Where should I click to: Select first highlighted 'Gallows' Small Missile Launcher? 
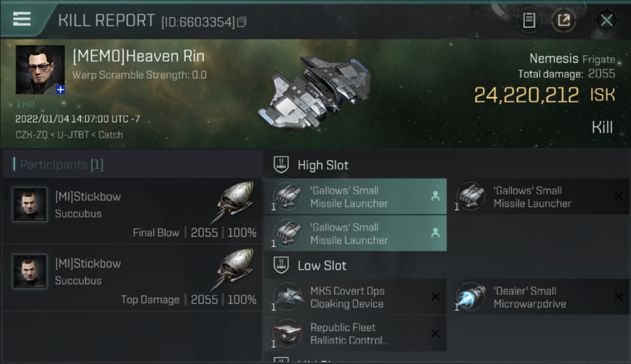pyautogui.click(x=355, y=197)
